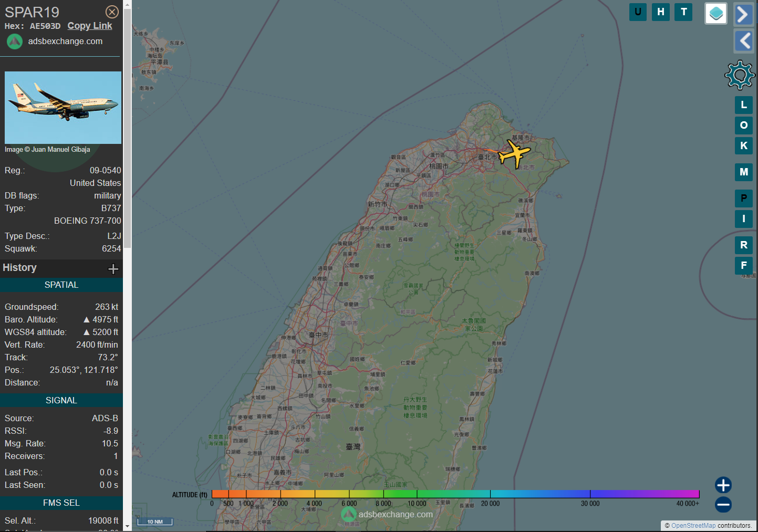This screenshot has width=758, height=532.
Task: Click the Copy Link link
Action: pos(90,26)
